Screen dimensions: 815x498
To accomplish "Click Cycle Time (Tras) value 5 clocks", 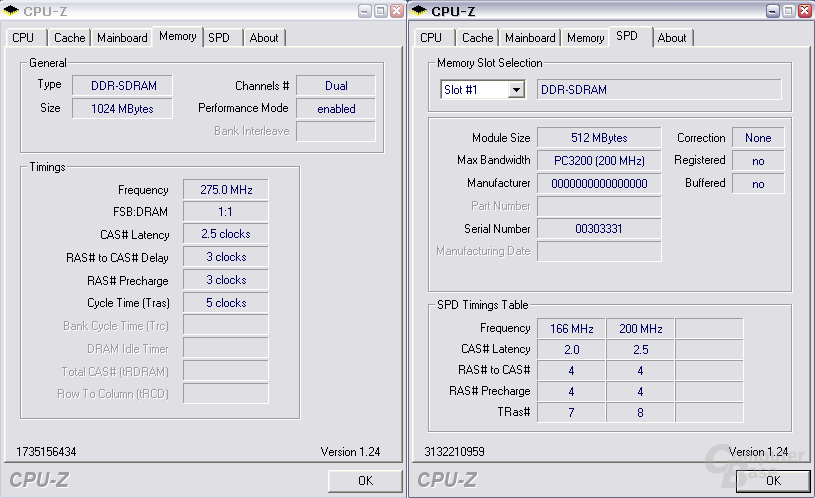I will click(226, 303).
